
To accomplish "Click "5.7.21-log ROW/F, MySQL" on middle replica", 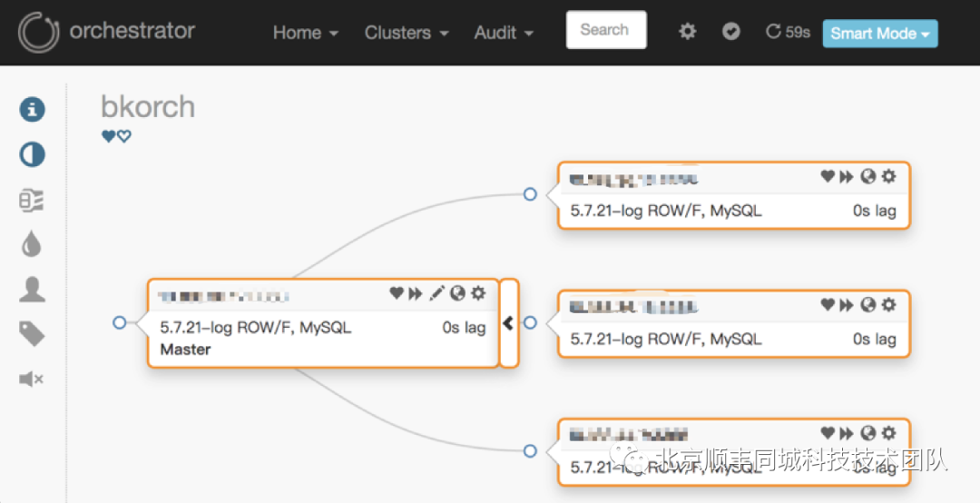I will point(666,339).
